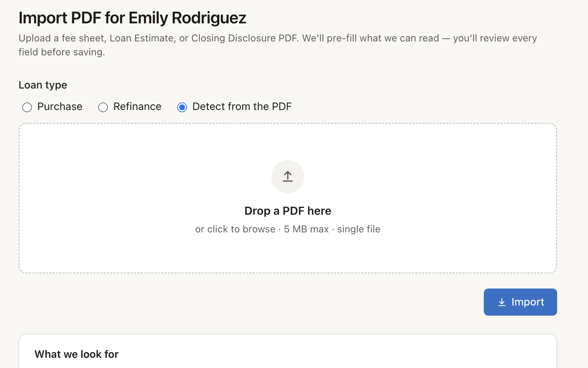
Task: Click the download arrow icon inside Import
Action: point(502,302)
